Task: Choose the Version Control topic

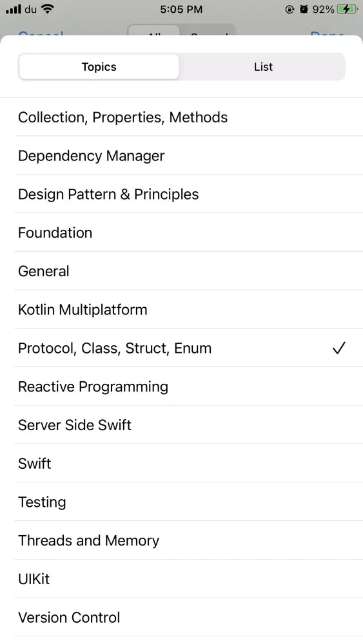Action: pos(181,617)
